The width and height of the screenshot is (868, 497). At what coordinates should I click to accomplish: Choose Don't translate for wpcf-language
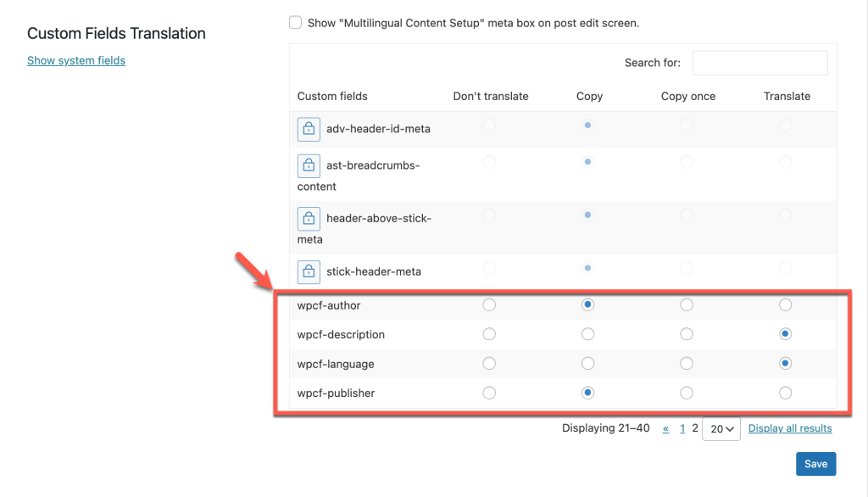coord(489,364)
